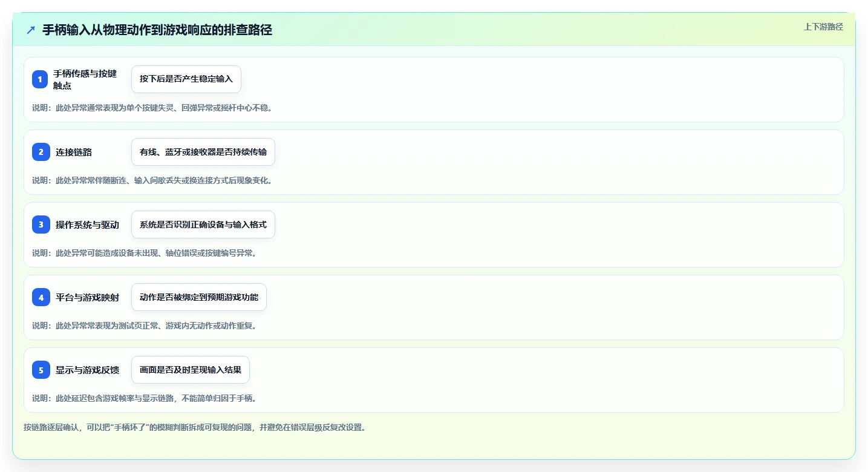
Task: Click the footer summary starting 按链路逐层确认
Action: [195, 427]
